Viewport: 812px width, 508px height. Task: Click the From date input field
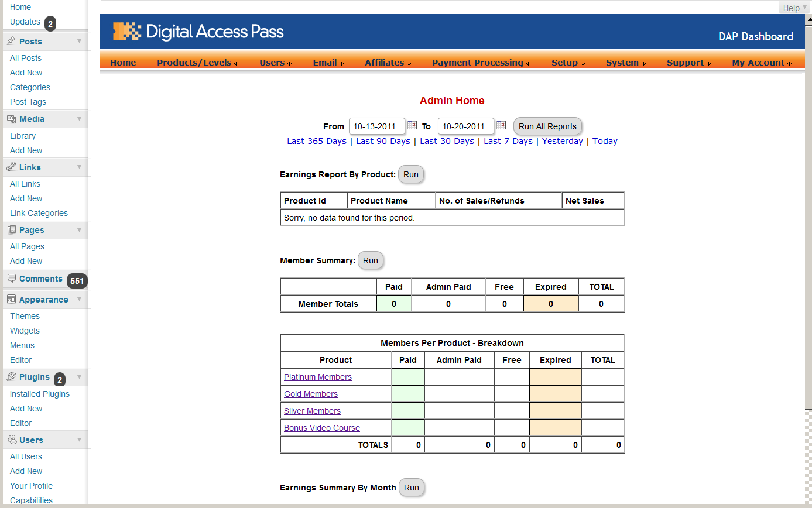[376, 126]
